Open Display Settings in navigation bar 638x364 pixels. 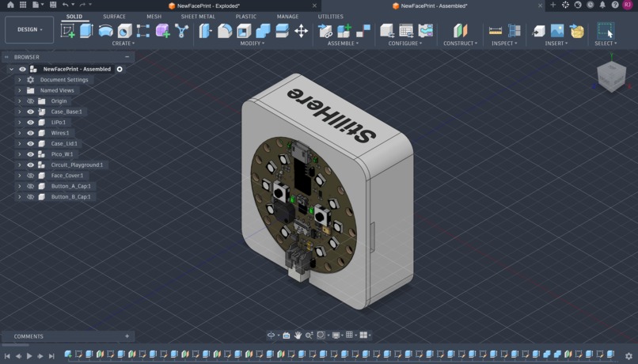coord(336,336)
